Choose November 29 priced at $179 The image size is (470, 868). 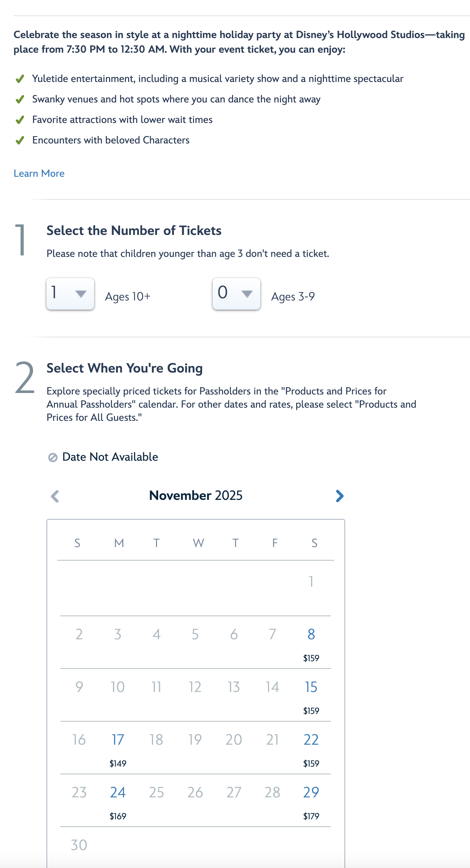pos(311,800)
